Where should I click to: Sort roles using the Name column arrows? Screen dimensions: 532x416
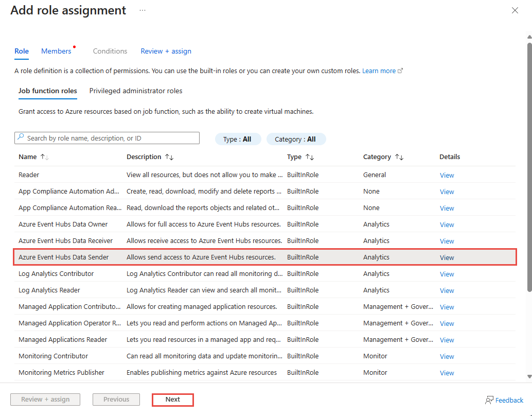click(x=45, y=157)
